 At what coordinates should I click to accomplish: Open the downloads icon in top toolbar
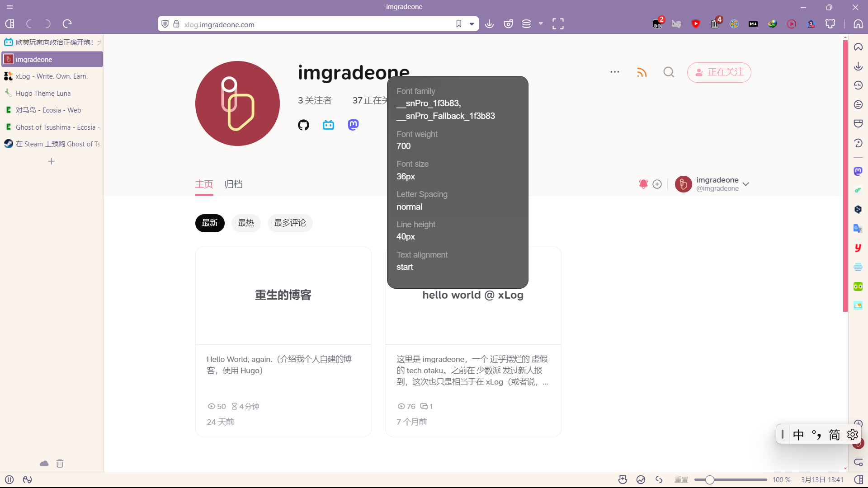pyautogui.click(x=489, y=24)
